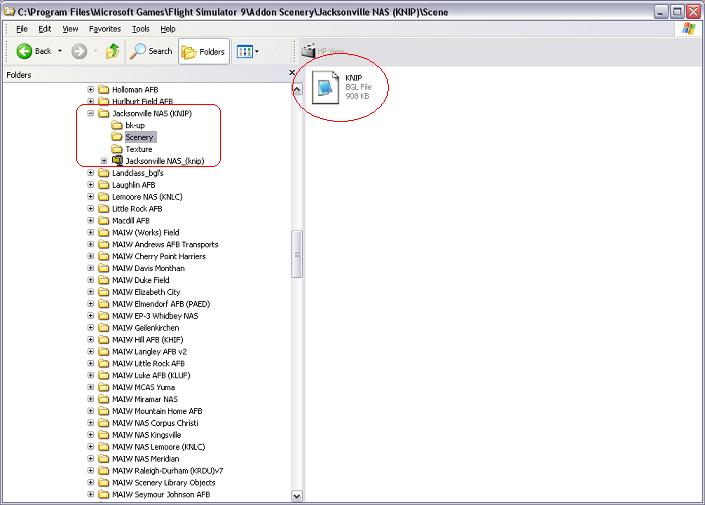Image resolution: width=705 pixels, height=505 pixels.
Task: Expand the Jacksonville NAS_(knip) archive node
Action: coord(104,161)
